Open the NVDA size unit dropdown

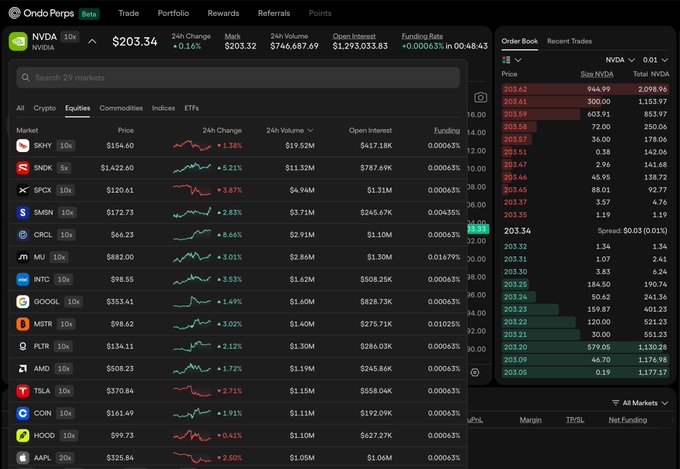pyautogui.click(x=620, y=60)
